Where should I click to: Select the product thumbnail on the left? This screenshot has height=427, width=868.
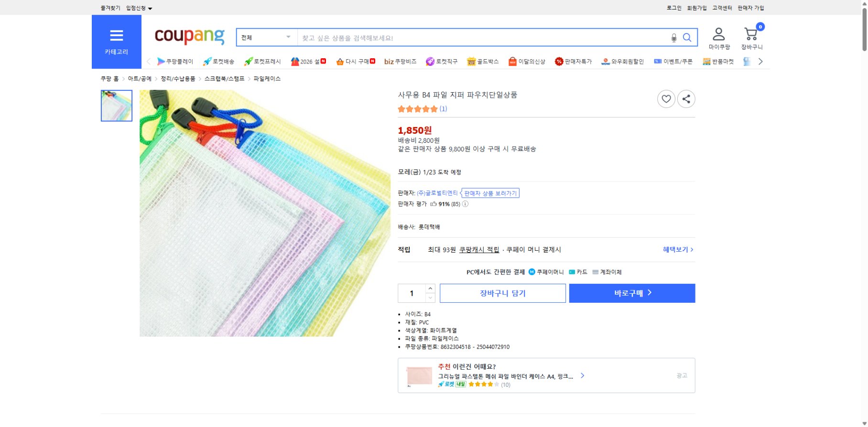pyautogui.click(x=116, y=106)
